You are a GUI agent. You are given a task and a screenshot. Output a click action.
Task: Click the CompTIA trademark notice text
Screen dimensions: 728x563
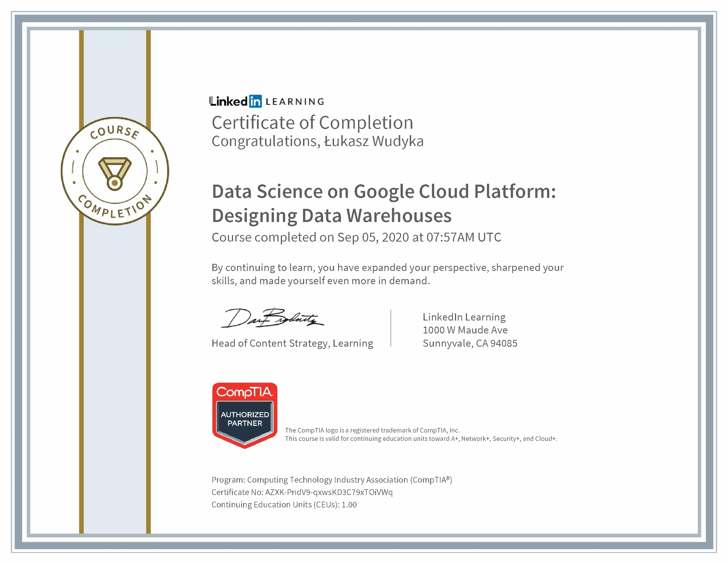click(372, 430)
